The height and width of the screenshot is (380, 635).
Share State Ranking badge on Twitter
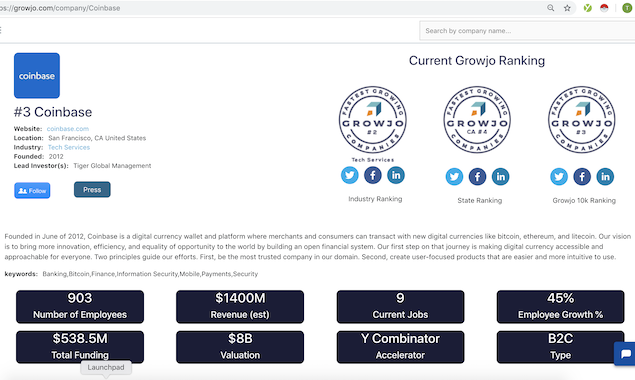coord(454,177)
